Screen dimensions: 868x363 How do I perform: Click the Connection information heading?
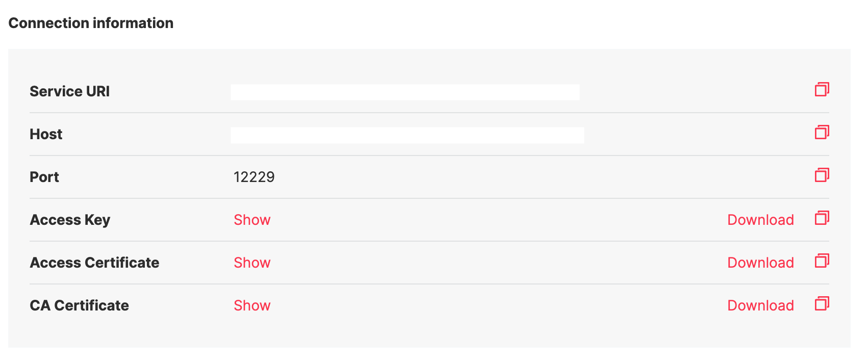(x=91, y=23)
